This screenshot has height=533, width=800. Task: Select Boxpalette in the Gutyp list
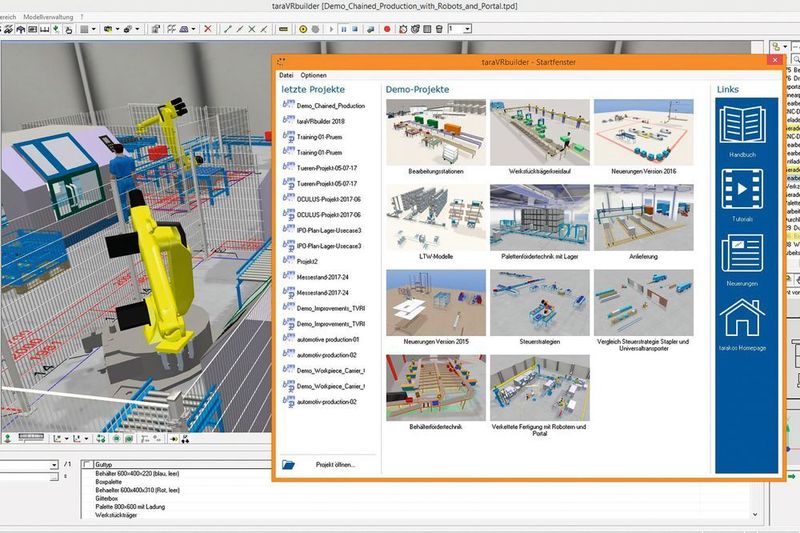pos(109,482)
